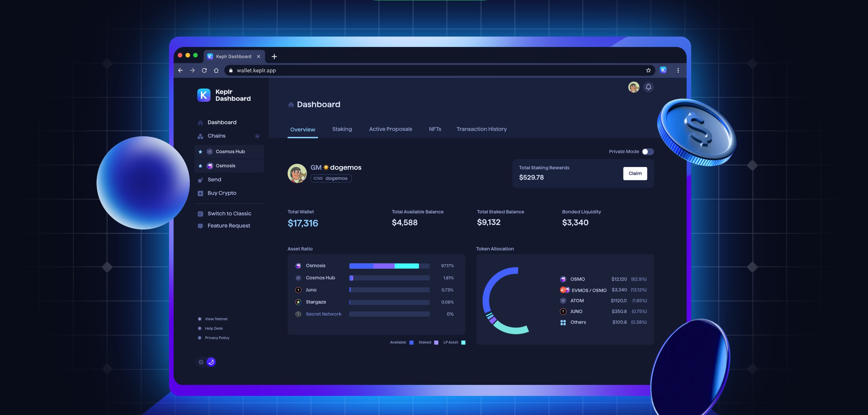Select the dark theme moon icon
This screenshot has height=415, width=868.
[211, 362]
